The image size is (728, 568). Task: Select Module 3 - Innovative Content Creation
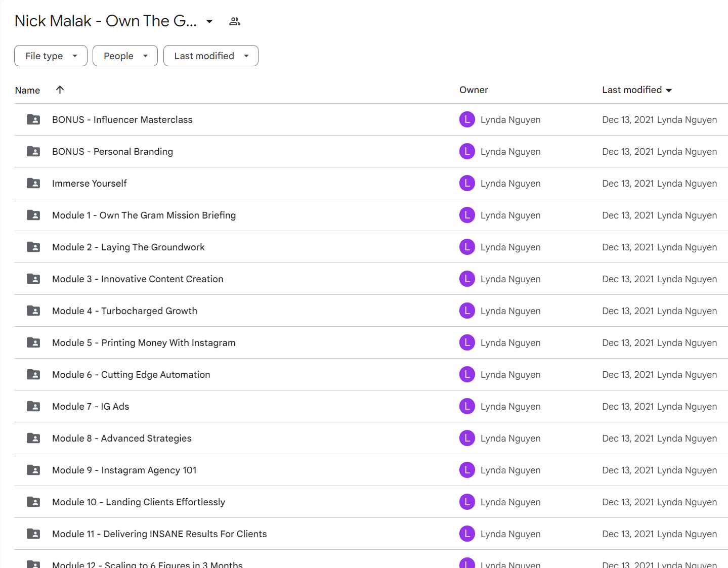(x=138, y=279)
